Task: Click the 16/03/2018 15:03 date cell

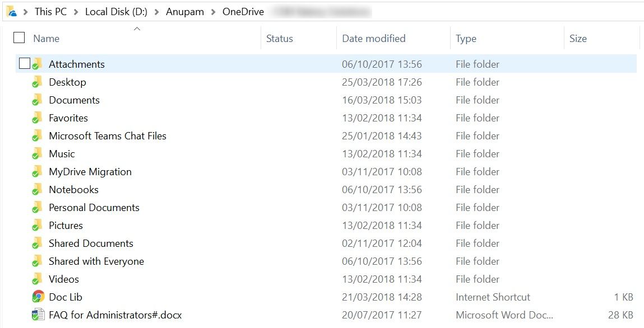Action: 382,100
